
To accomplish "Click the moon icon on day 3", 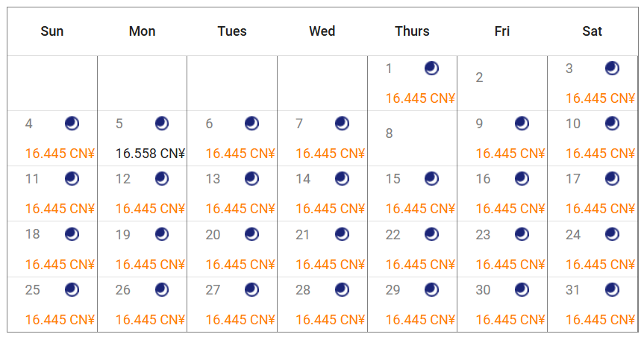I will [x=612, y=69].
